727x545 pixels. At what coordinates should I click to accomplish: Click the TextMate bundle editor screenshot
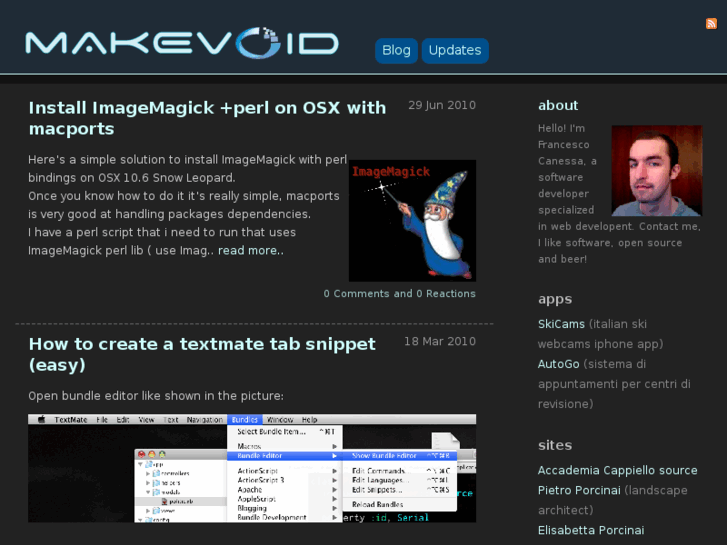252,468
